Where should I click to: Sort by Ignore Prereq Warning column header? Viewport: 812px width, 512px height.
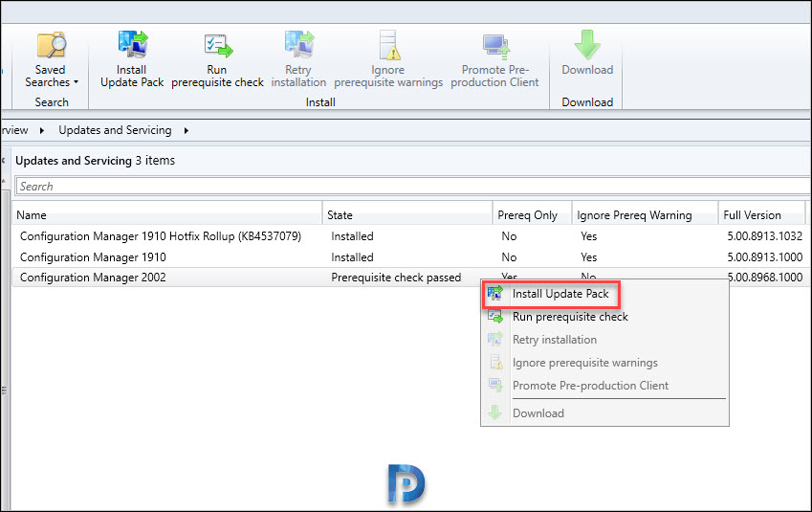click(645, 215)
